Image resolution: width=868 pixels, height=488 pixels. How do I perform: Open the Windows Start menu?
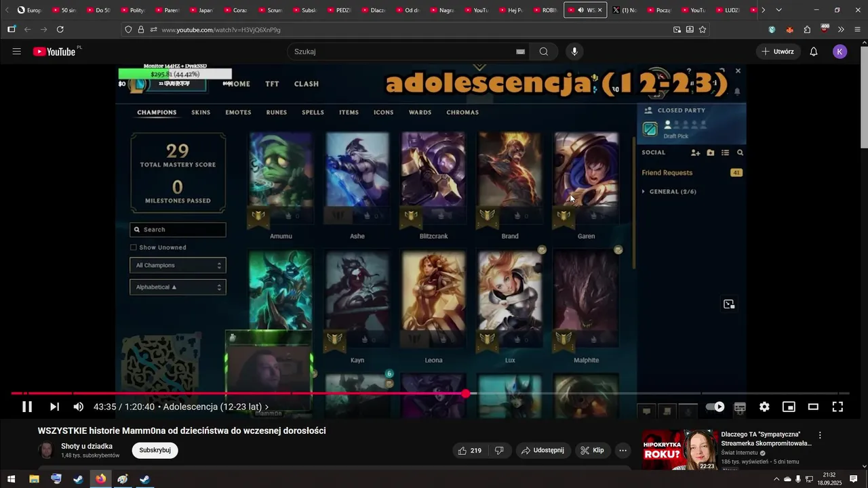point(11,479)
